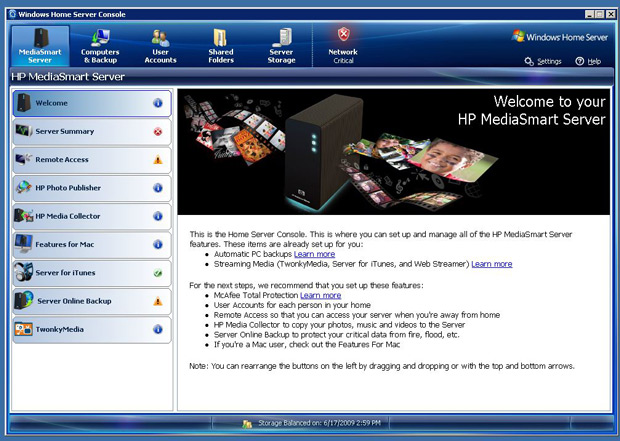620x441 pixels.
Task: Click Learn more for Streaming Media
Action: tap(491, 264)
